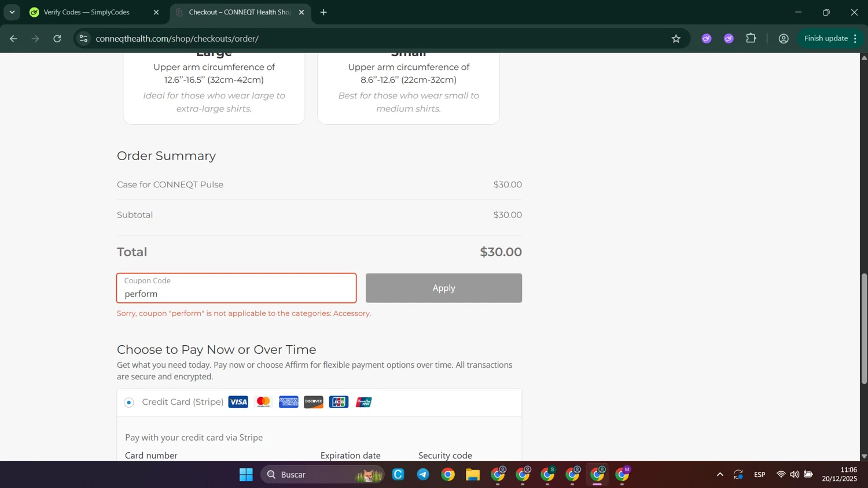Open the Windows Start menu
This screenshot has height=488, width=868.
tap(246, 475)
